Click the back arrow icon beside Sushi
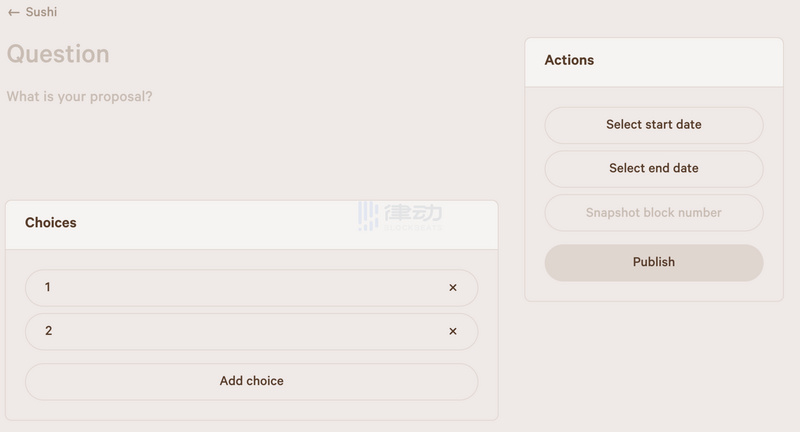 coord(14,12)
